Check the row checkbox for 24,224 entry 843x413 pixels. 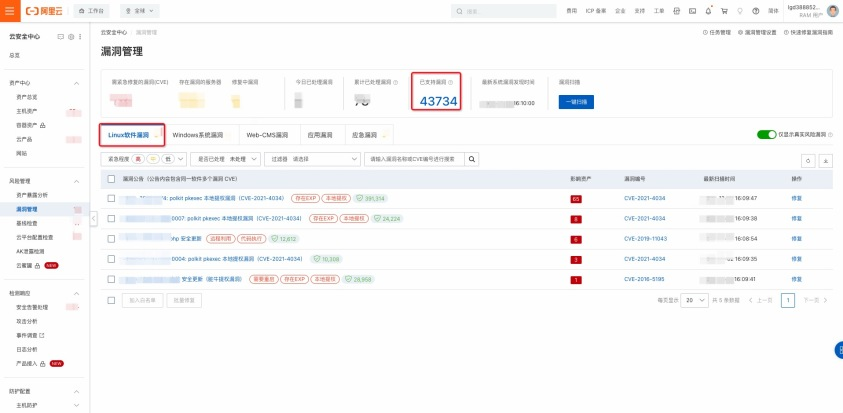pyautogui.click(x=111, y=219)
